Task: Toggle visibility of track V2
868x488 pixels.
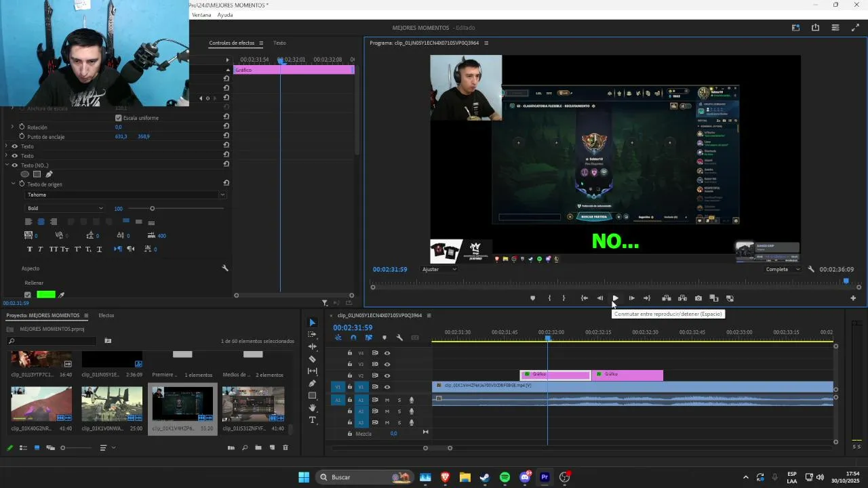Action: (x=387, y=375)
